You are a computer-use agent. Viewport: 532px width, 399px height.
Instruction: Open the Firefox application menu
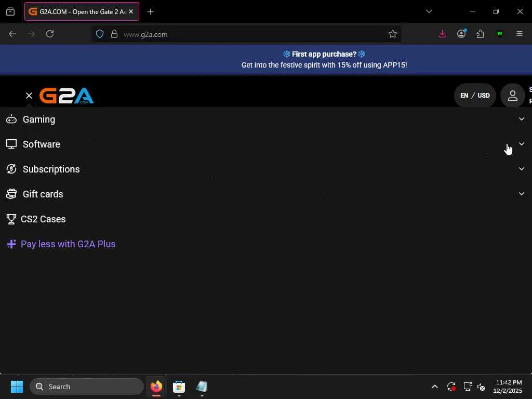(x=519, y=34)
